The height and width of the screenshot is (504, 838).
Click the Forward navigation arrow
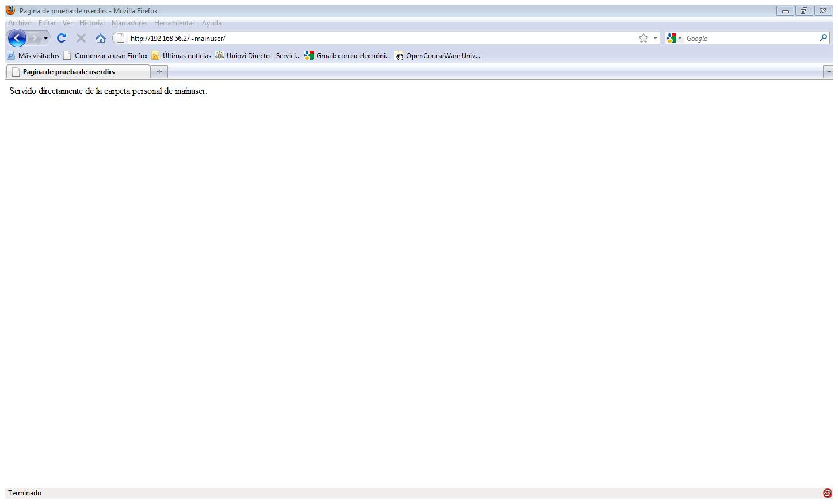point(35,39)
